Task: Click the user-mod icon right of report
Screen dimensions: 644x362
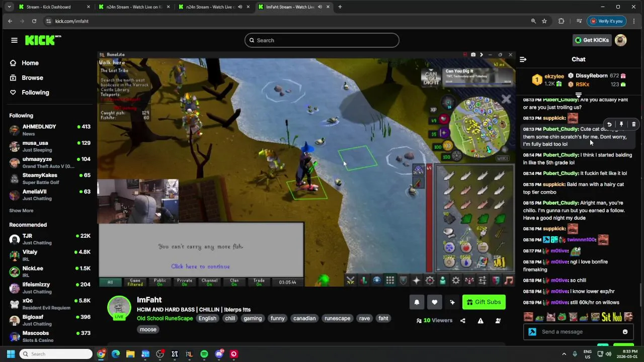Action: pyautogui.click(x=498, y=321)
